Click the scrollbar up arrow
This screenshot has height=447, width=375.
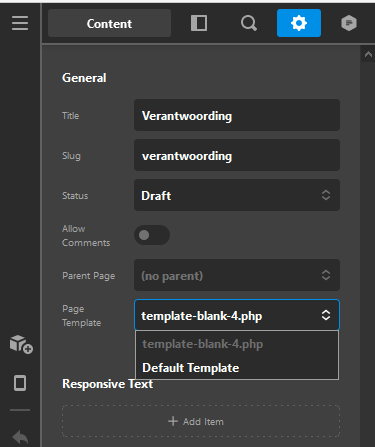click(x=368, y=54)
